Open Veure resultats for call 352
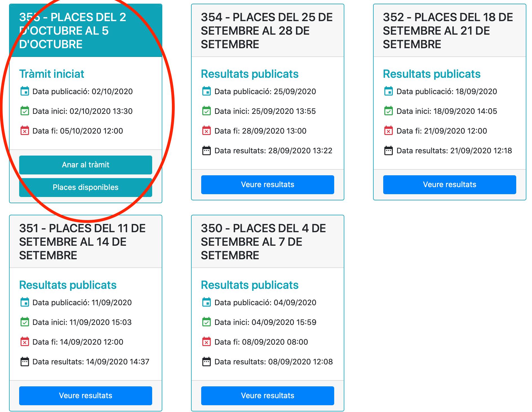Screen dimensions: 532x412 point(449,185)
